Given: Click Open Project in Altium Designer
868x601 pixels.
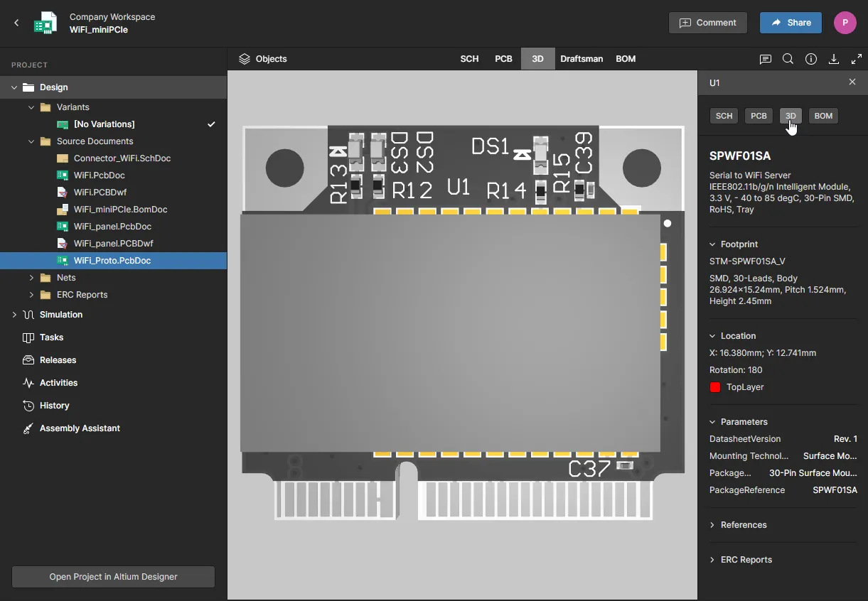Looking at the screenshot, I should tap(113, 577).
